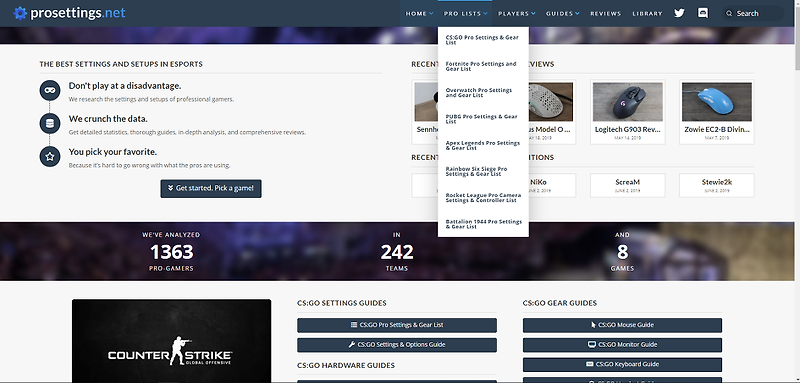Open the CS:GO Mouse Guide button
The height and width of the screenshot is (383, 800).
(622, 325)
